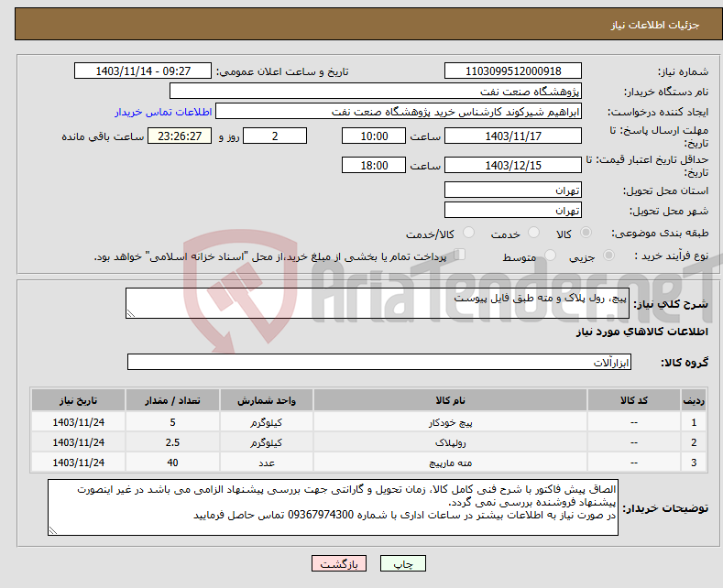Viewport: 723px width, 588px height.
Task: Click the گروه کالا field ابزارآلات
Action: coord(379,362)
